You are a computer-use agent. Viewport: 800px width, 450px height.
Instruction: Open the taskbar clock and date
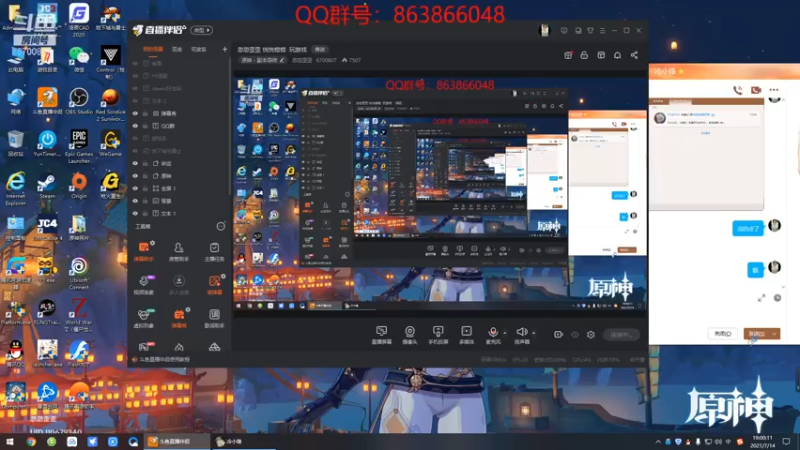coord(762,442)
